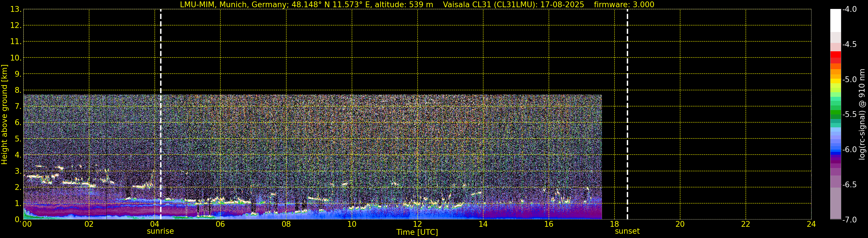Screen dimensions: 868x238
Task: Click the red segment of the colorbar
Action: (x=836, y=55)
